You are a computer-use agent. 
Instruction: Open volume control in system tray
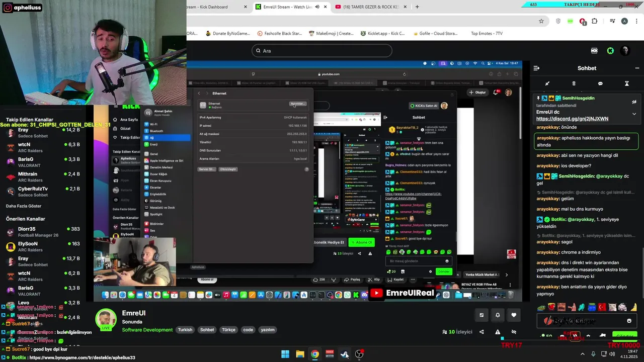tap(612, 354)
